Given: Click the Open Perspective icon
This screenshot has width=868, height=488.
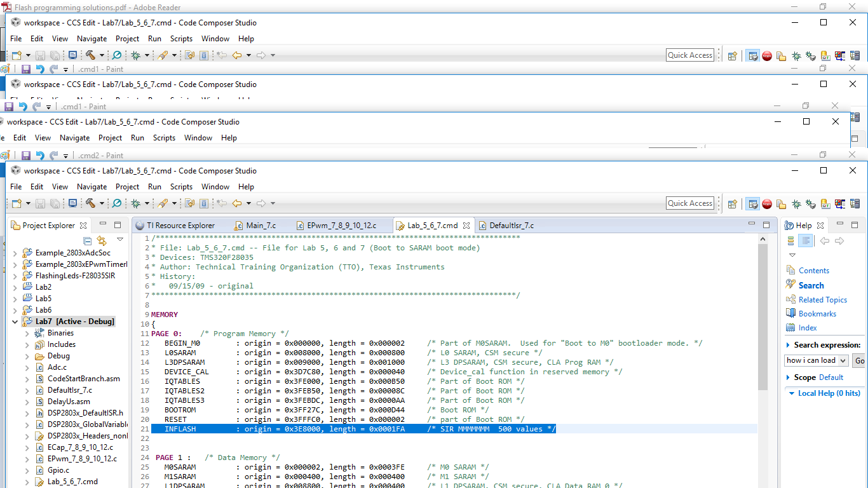Looking at the screenshot, I should [x=732, y=204].
